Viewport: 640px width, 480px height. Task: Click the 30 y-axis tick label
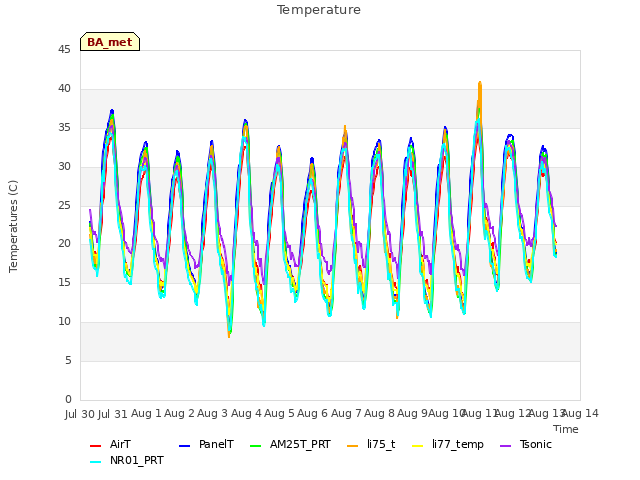(x=64, y=166)
